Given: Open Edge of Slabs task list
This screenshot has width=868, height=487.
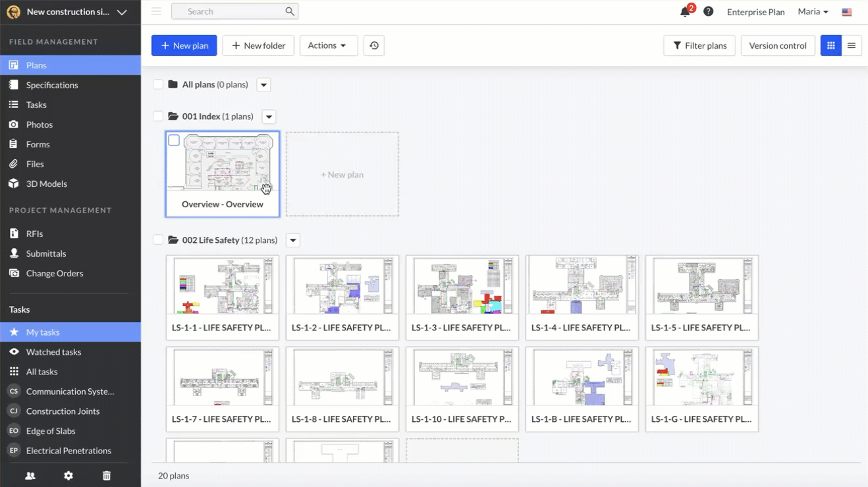Looking at the screenshot, I should [51, 431].
